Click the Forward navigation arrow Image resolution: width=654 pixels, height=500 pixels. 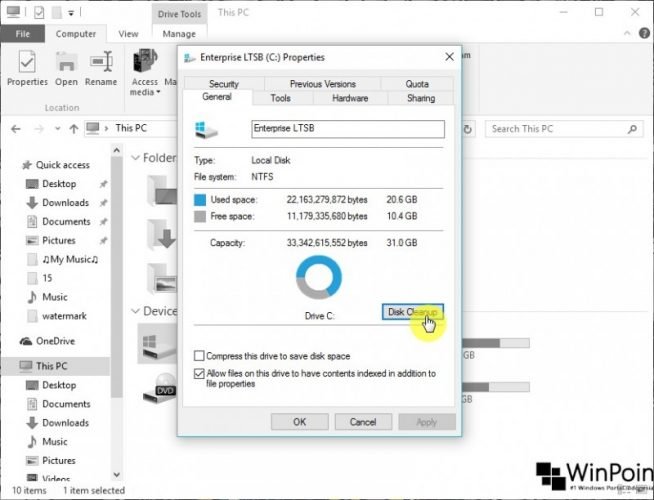pos(39,129)
